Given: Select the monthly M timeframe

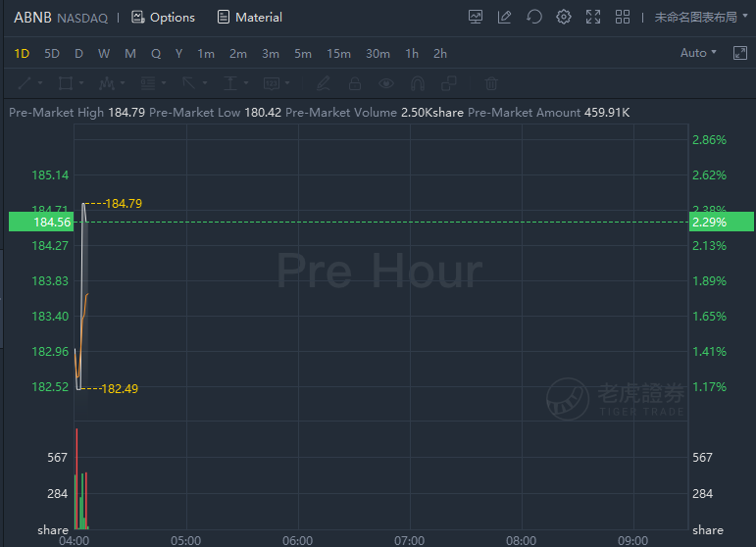Looking at the screenshot, I should (x=130, y=54).
